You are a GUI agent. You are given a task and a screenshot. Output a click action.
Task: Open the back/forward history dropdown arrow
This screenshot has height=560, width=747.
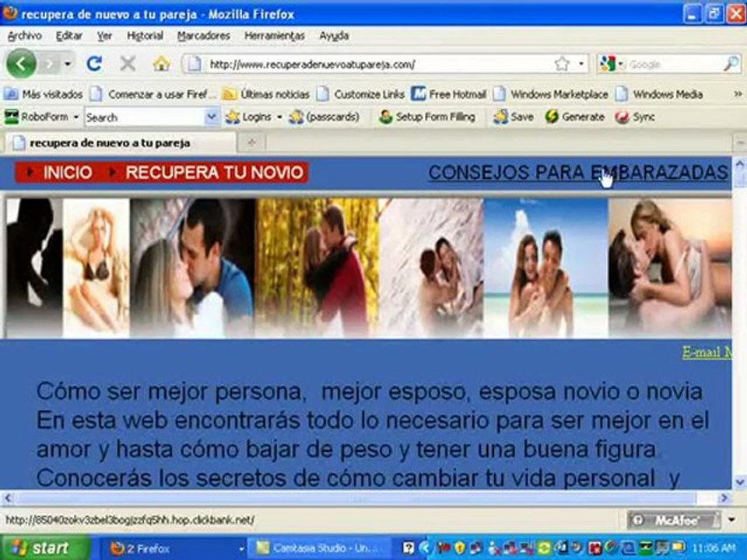(x=68, y=63)
